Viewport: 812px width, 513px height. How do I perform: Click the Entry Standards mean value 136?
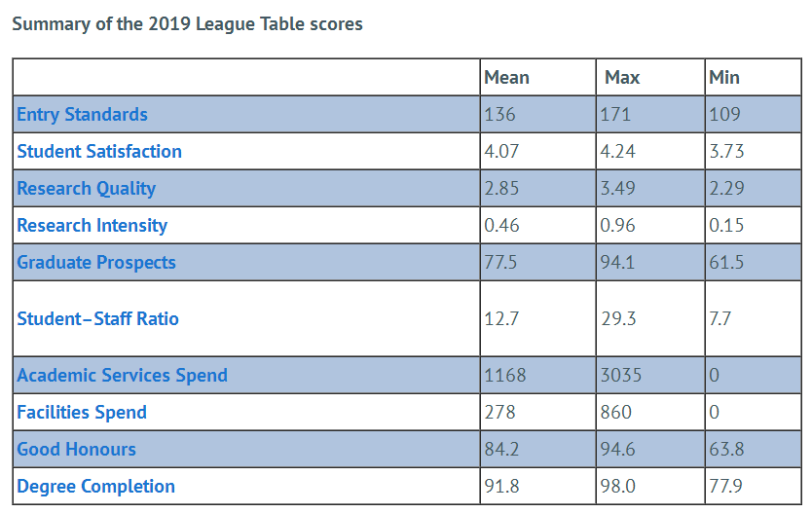(x=499, y=115)
